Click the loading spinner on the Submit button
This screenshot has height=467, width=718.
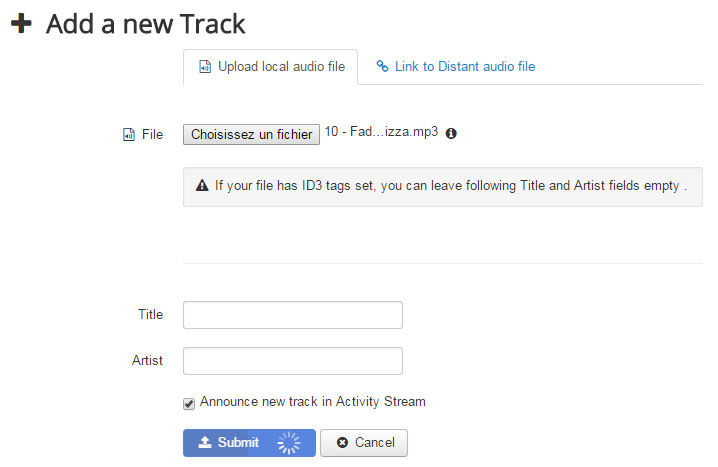[288, 443]
